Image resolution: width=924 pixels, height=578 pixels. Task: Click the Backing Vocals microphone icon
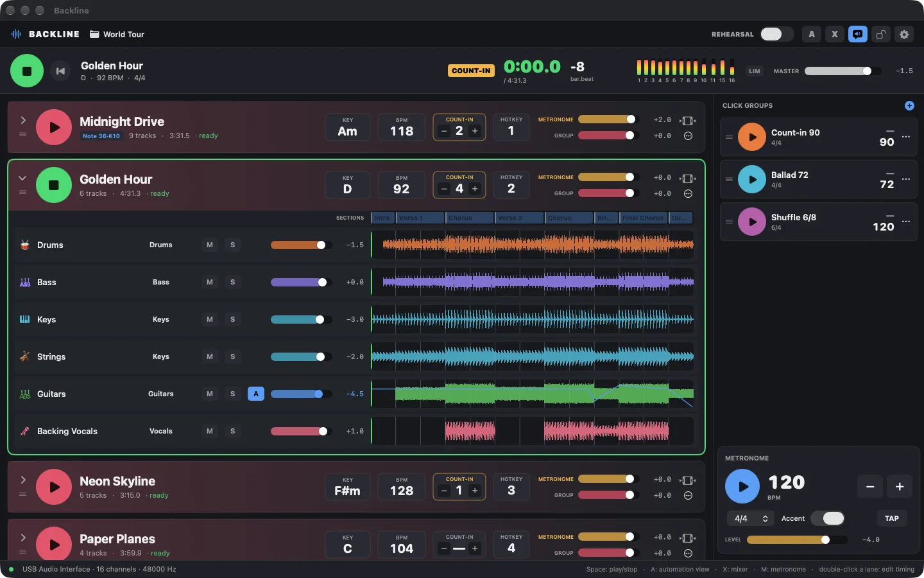click(25, 431)
